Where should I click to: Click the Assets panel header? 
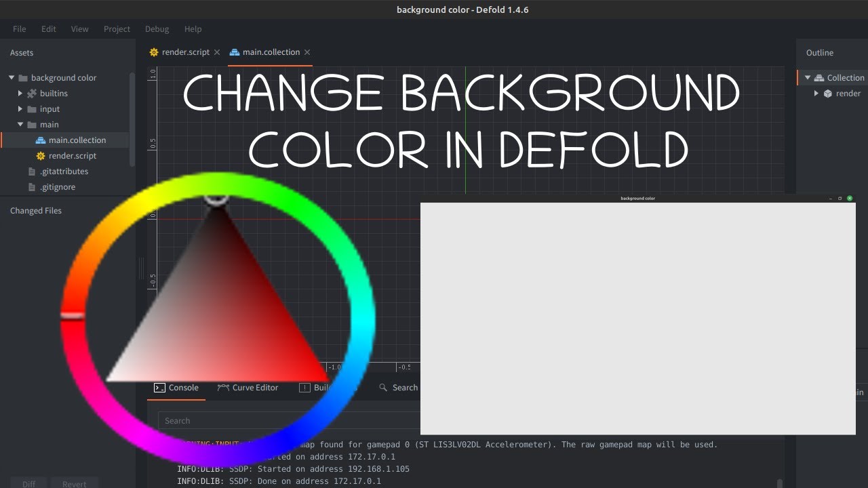22,53
